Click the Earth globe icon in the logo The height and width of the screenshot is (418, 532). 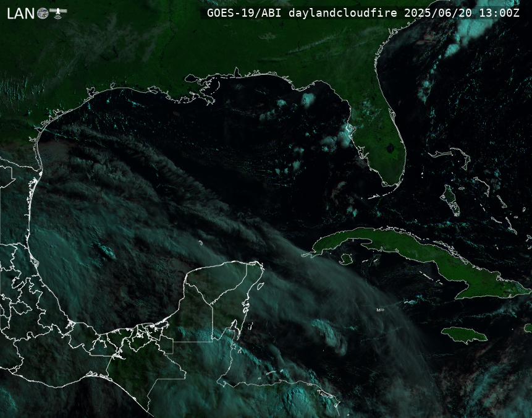tap(43, 13)
